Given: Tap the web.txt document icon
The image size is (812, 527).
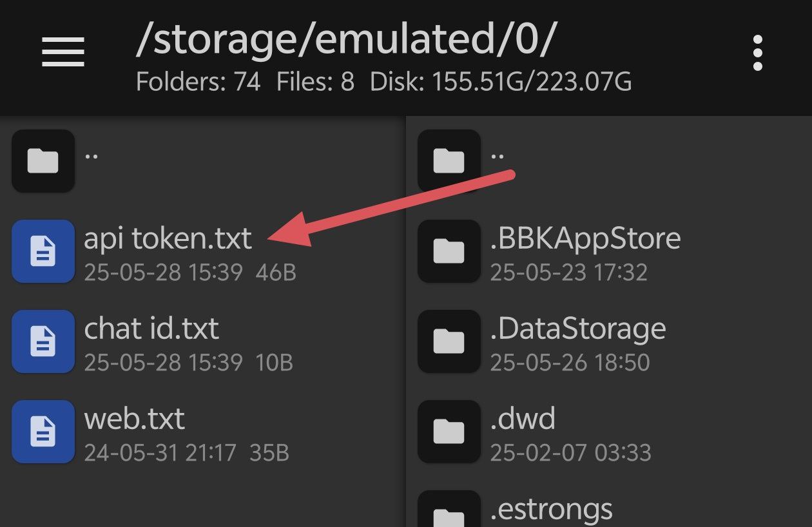Looking at the screenshot, I should (43, 432).
